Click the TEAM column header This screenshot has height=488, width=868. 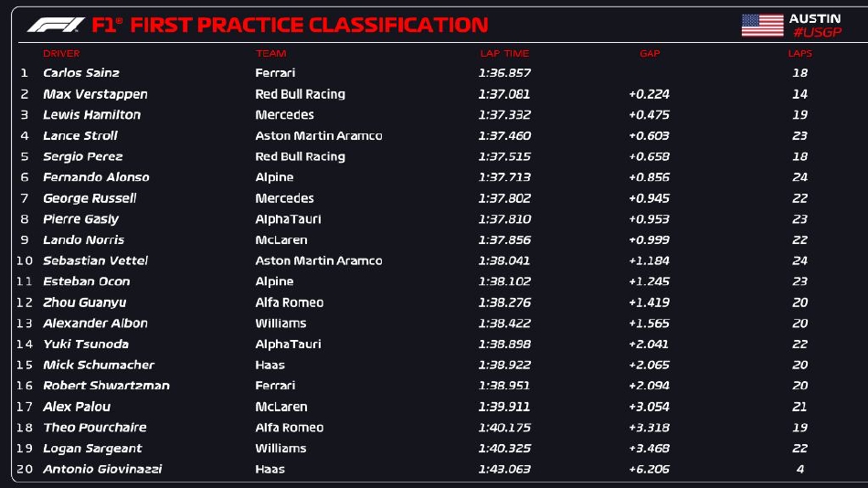coord(264,54)
